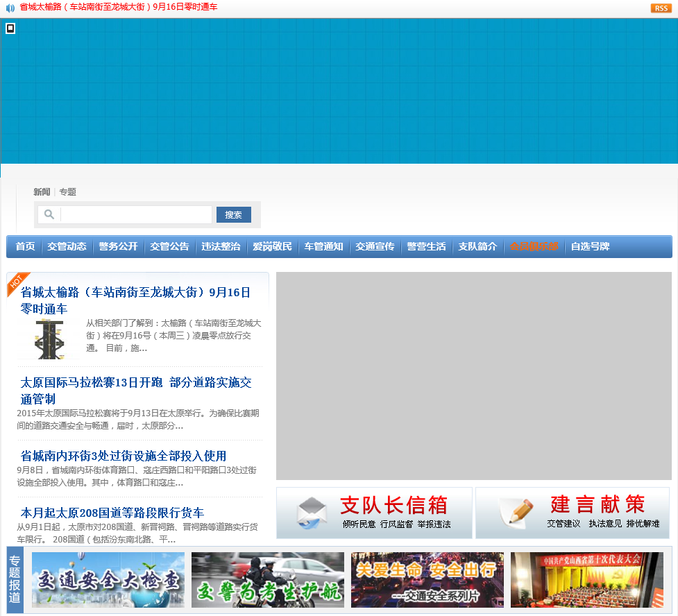Image resolution: width=678 pixels, height=616 pixels.
Task: Open the 支队长信箱 banner
Action: pyautogui.click(x=374, y=513)
